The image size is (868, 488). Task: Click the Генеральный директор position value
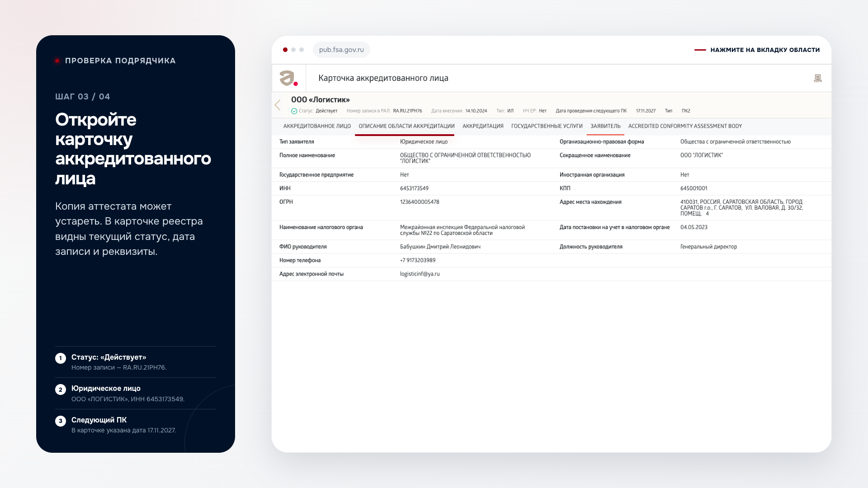pos(708,247)
